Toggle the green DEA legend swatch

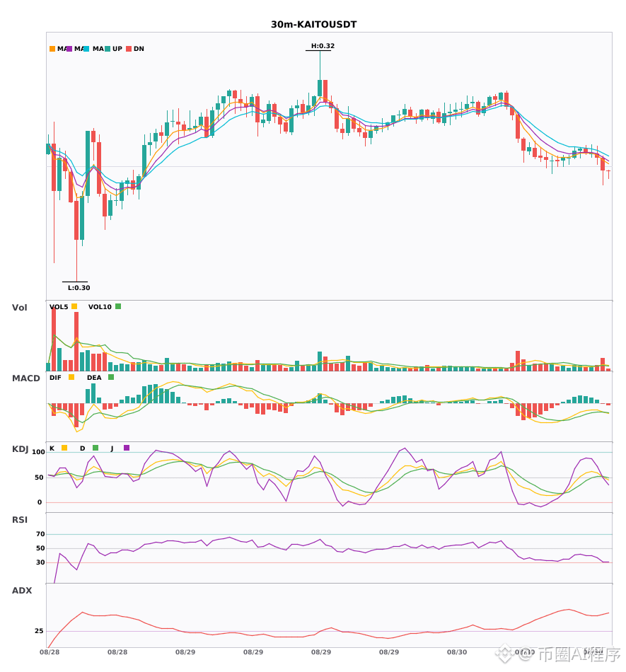coord(111,377)
